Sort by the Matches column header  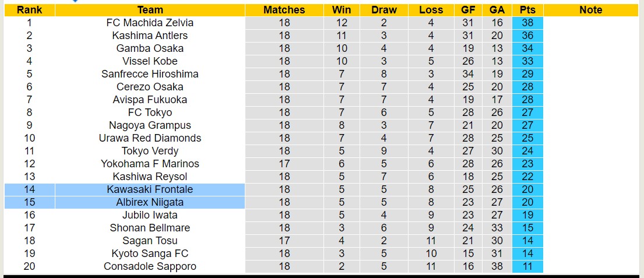coord(284,10)
